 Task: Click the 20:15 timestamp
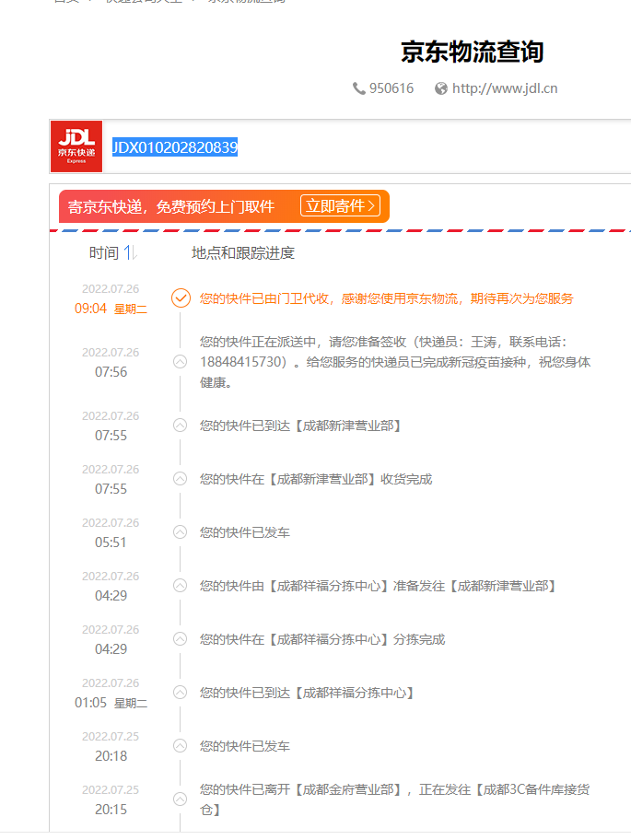(111, 810)
